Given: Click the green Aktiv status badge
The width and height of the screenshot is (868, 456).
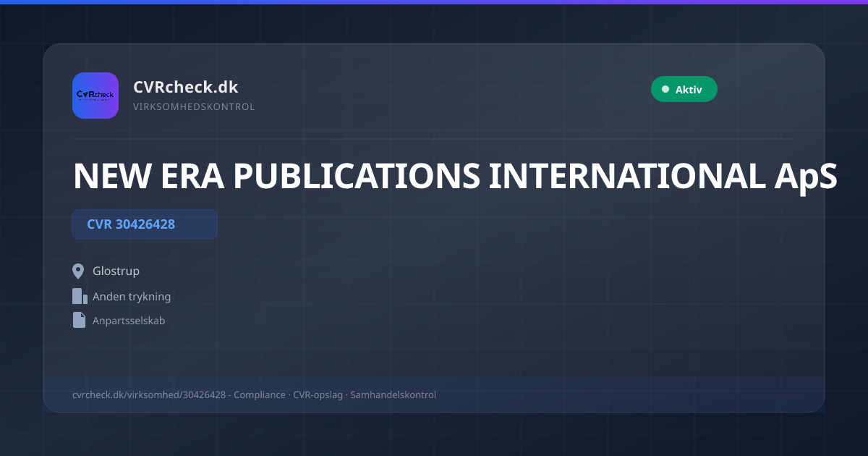Looking at the screenshot, I should (684, 89).
